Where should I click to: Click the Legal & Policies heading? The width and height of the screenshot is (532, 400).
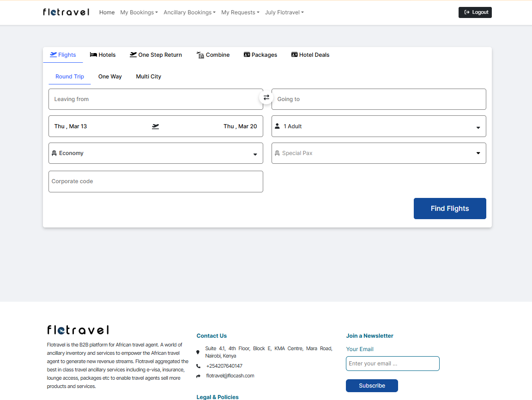point(218,397)
